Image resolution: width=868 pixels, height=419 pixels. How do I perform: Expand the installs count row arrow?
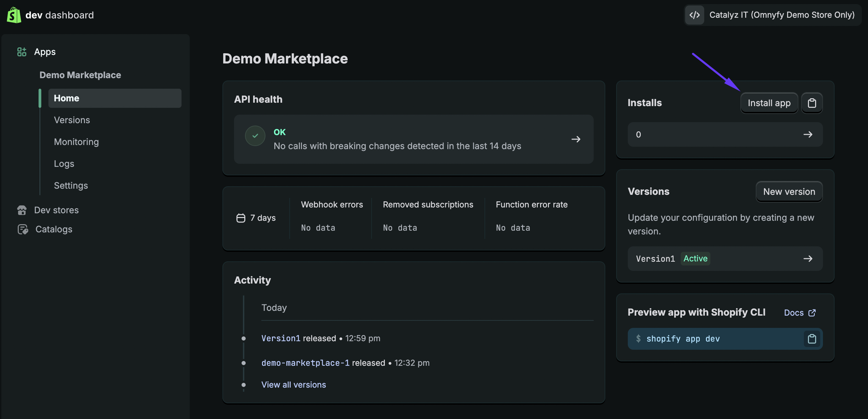pos(808,134)
